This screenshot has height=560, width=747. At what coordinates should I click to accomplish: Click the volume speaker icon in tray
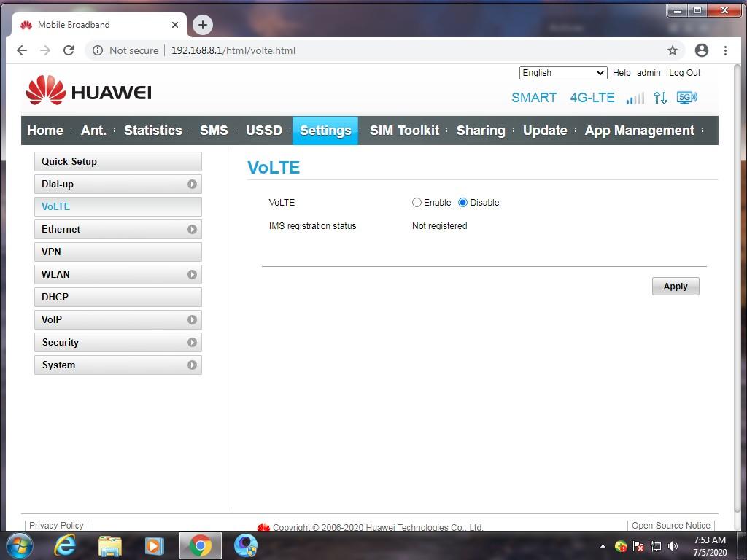pos(673,546)
